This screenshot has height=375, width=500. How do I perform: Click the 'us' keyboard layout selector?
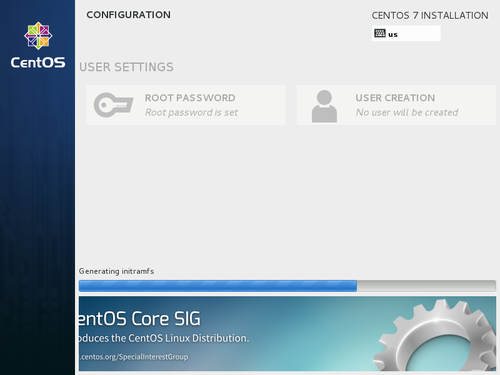[x=406, y=33]
